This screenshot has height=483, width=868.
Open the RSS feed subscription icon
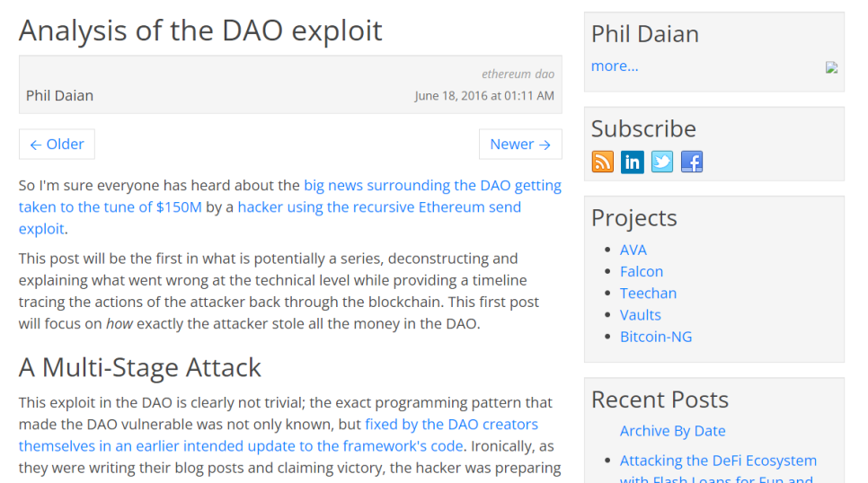pos(602,162)
